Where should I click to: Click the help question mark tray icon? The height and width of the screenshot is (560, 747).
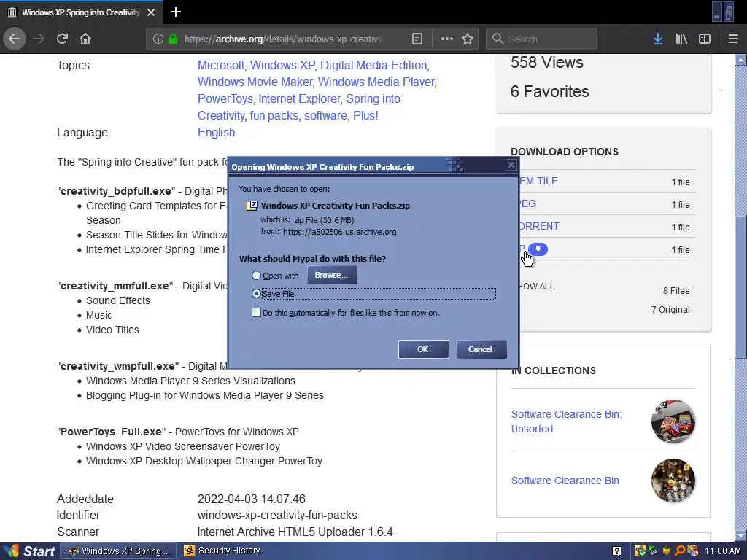click(616, 551)
